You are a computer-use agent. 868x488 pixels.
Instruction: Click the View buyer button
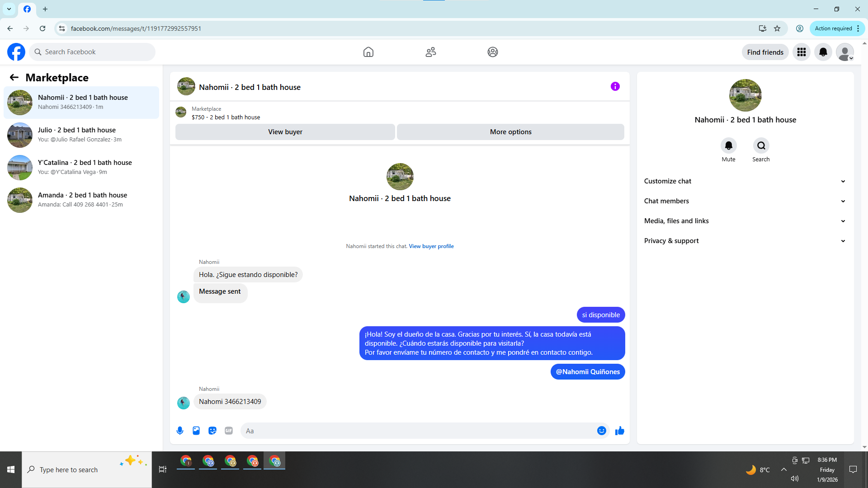285,132
